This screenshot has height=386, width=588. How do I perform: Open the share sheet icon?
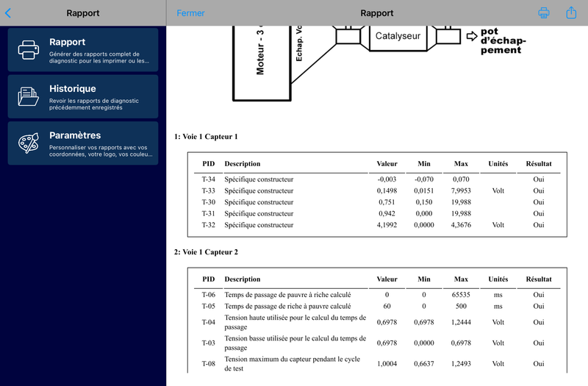(571, 12)
